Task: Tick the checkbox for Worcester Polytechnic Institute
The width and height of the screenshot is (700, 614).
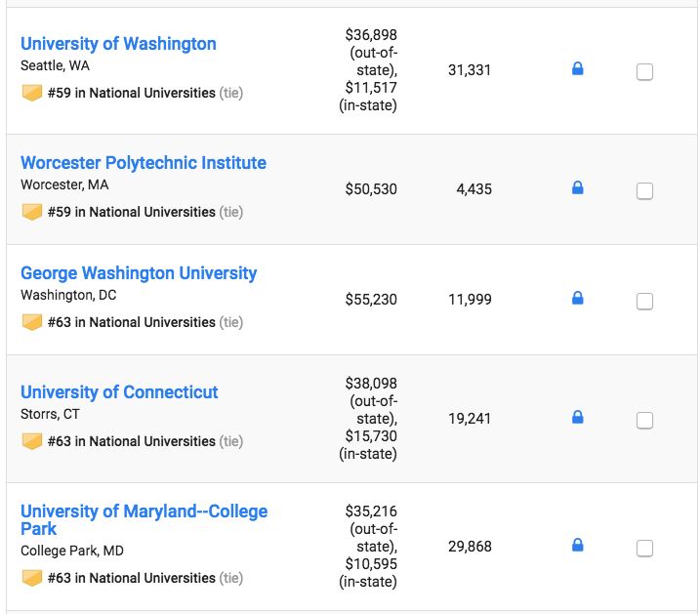Action: click(x=644, y=190)
